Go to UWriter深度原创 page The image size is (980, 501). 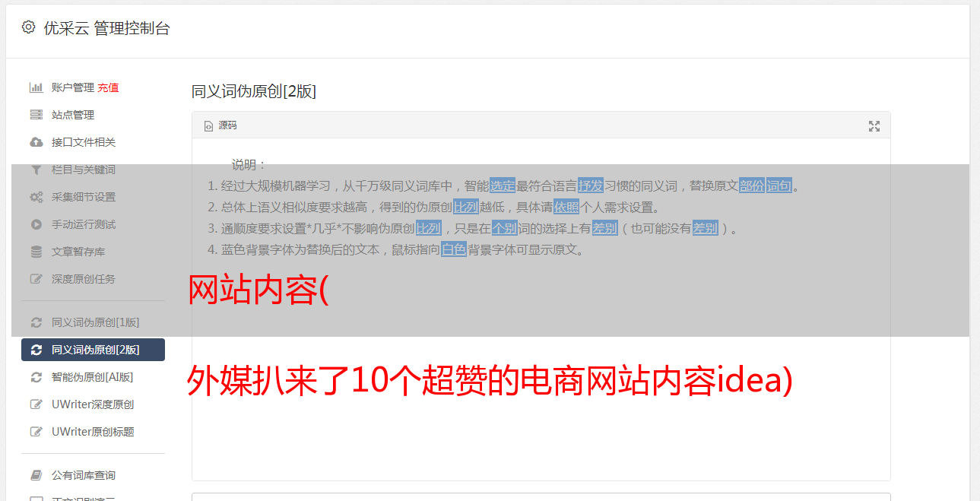point(93,404)
